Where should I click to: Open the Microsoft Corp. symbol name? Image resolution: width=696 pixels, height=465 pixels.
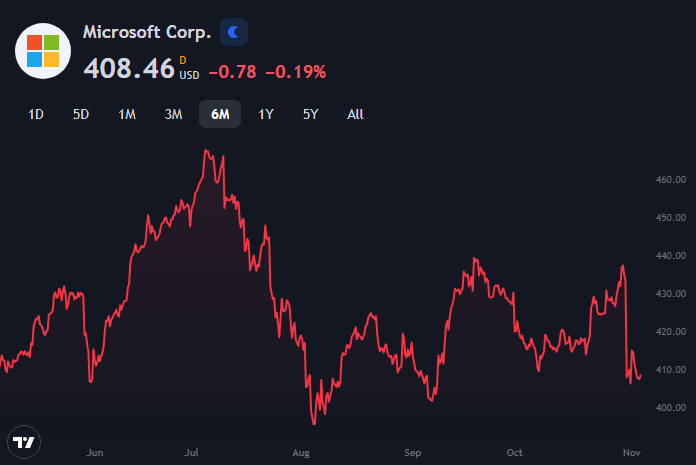(147, 32)
